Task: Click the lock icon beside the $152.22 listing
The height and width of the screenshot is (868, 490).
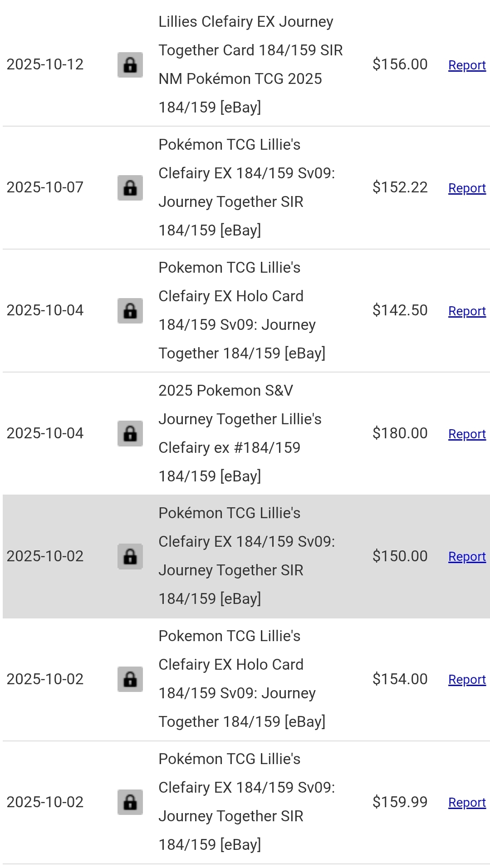Action: pyautogui.click(x=130, y=188)
